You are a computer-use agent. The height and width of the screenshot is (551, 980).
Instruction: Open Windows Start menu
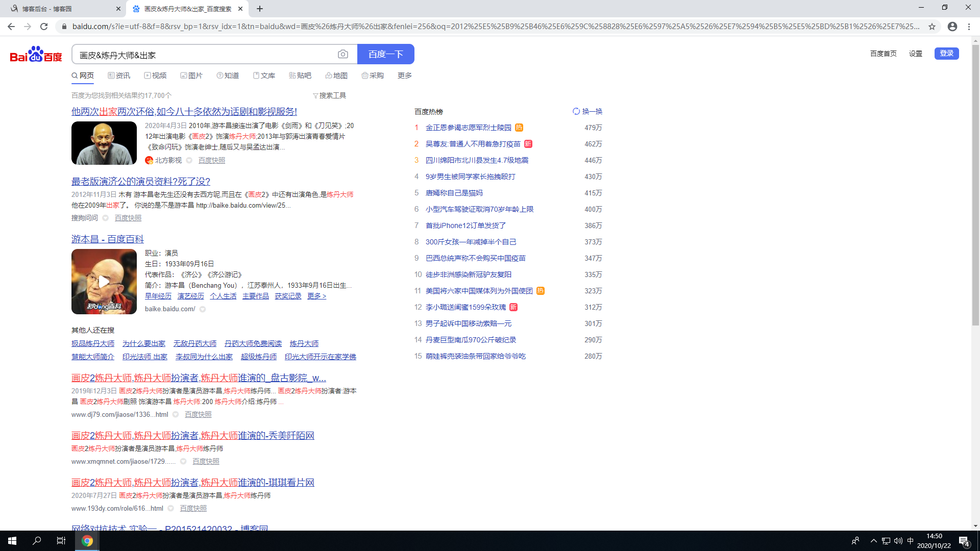point(12,541)
